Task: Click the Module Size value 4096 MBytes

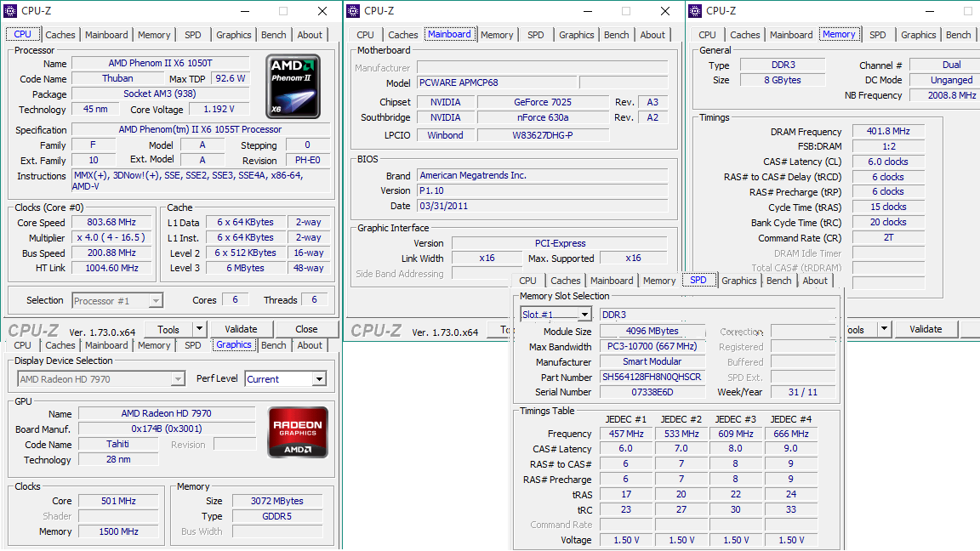Action: pyautogui.click(x=652, y=331)
